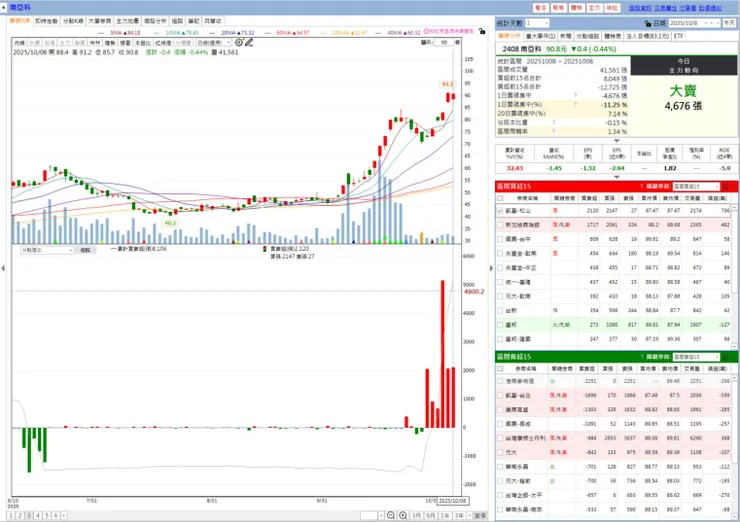This screenshot has width=740, height=522.
Task: Click the 20MA legend entry
Action: 232,33
